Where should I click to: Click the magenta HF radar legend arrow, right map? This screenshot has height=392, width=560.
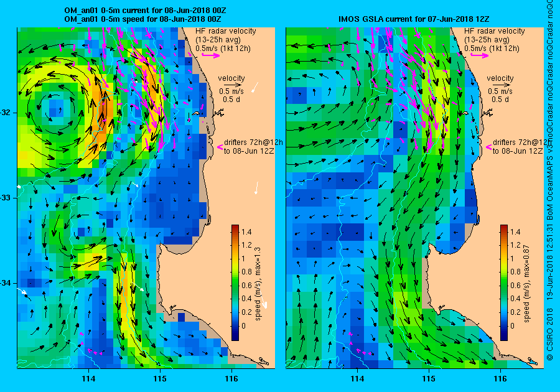[479, 55]
